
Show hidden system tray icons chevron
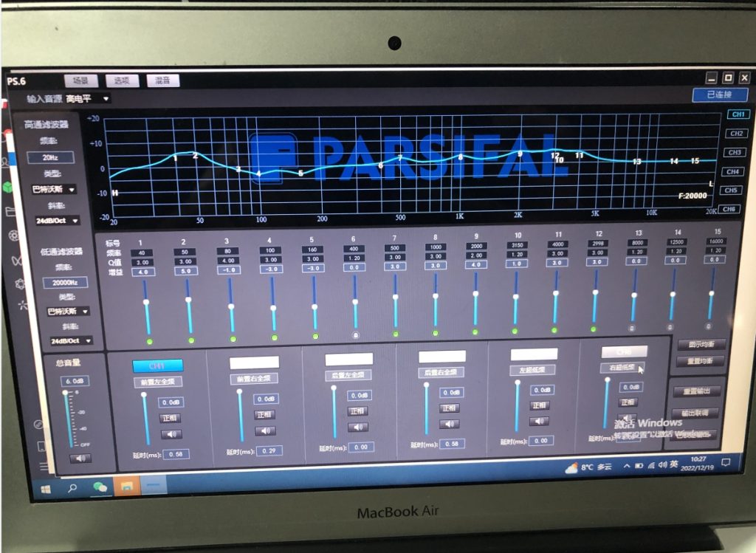coord(626,466)
